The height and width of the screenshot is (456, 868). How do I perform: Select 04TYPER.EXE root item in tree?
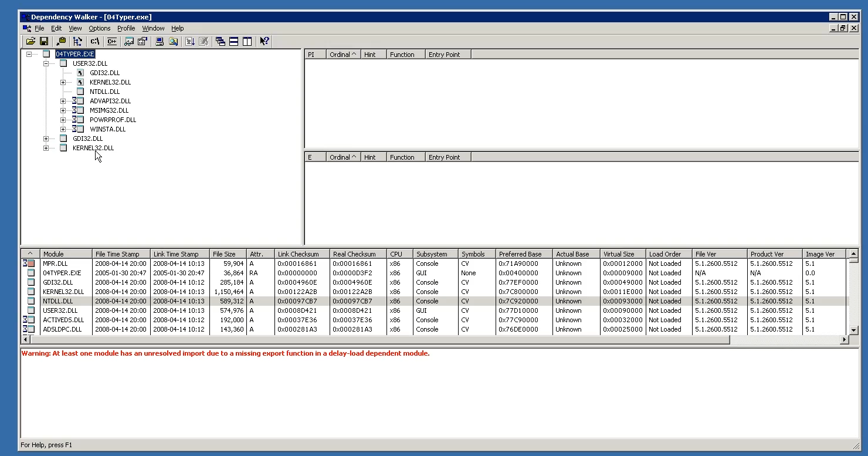tap(75, 54)
